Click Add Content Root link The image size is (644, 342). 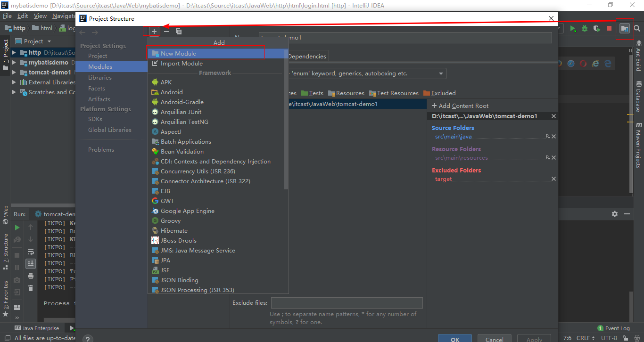[x=460, y=106]
